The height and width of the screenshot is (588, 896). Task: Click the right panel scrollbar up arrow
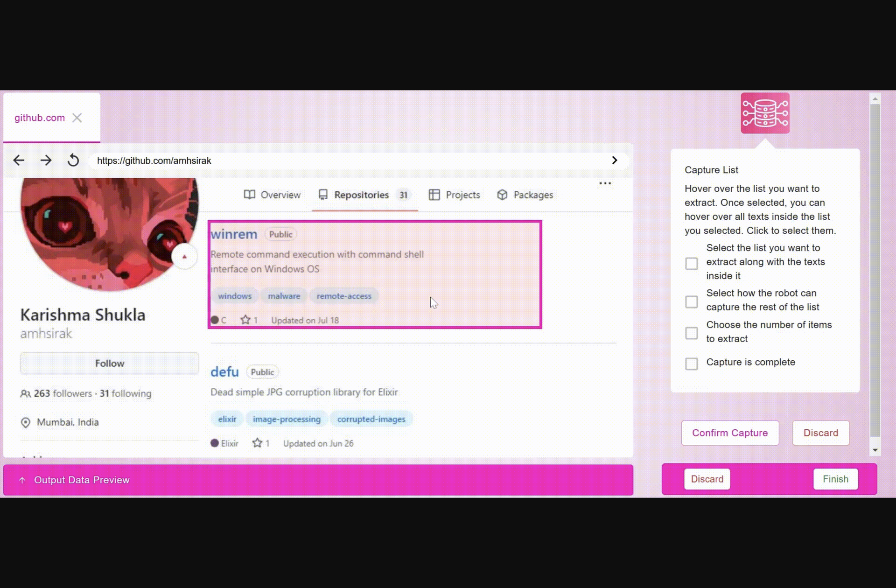click(x=875, y=98)
